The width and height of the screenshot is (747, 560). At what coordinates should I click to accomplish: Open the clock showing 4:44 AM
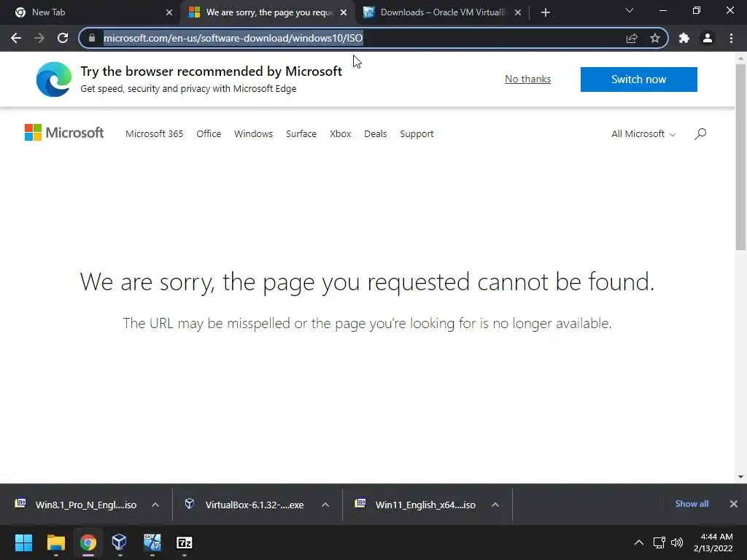713,542
